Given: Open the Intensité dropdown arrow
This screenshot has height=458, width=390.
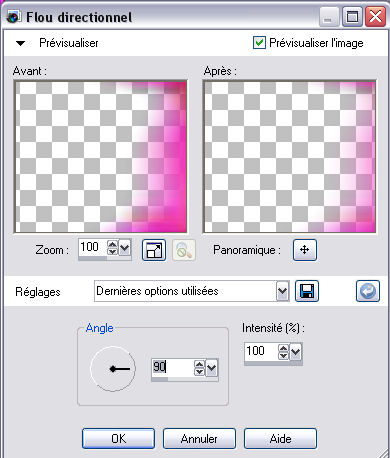Looking at the screenshot, I should 296,352.
